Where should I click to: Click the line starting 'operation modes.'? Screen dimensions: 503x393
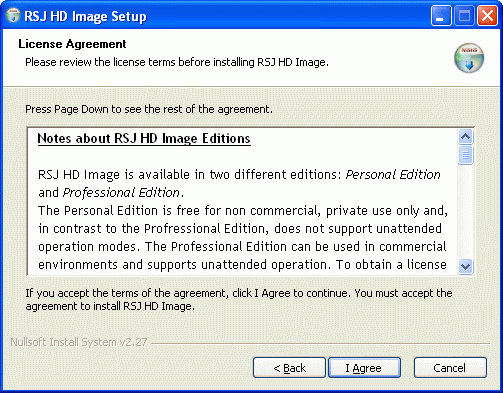coord(242,247)
